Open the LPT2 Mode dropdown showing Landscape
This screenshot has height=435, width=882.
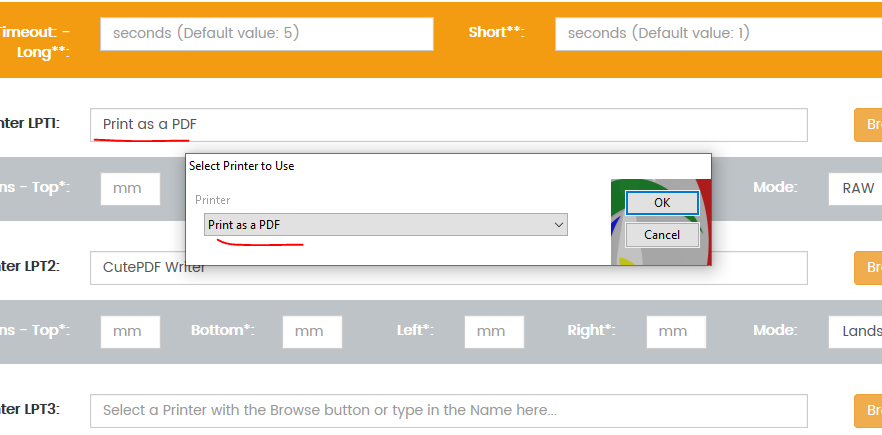click(855, 331)
